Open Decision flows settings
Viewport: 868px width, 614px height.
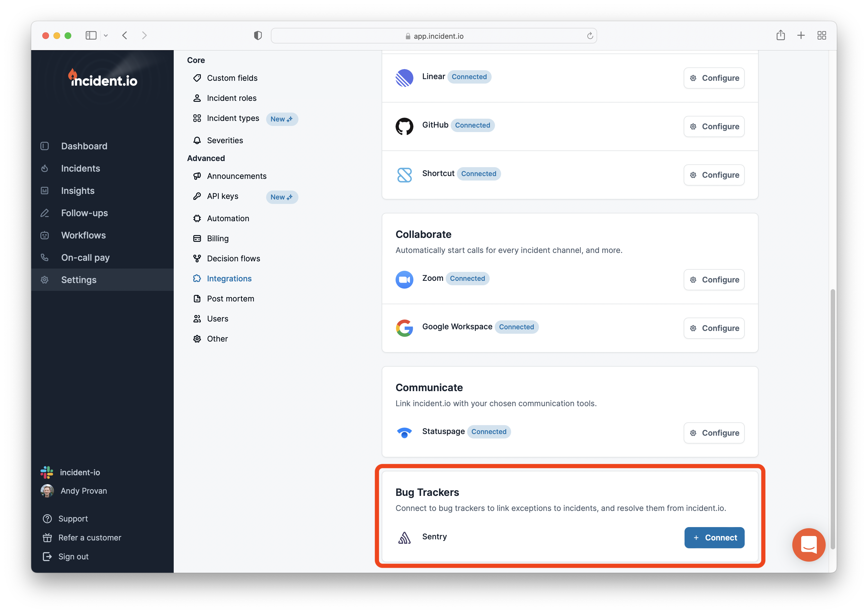[233, 258]
